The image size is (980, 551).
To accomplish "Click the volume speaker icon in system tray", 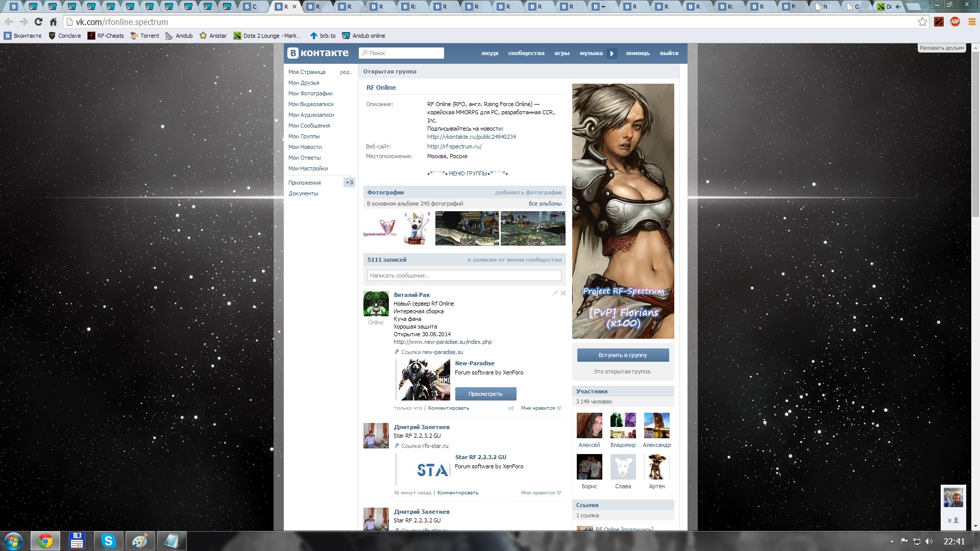I will [928, 541].
